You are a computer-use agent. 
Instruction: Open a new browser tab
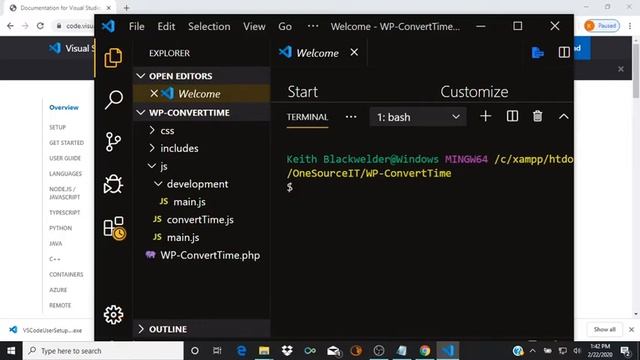click(x=127, y=7)
